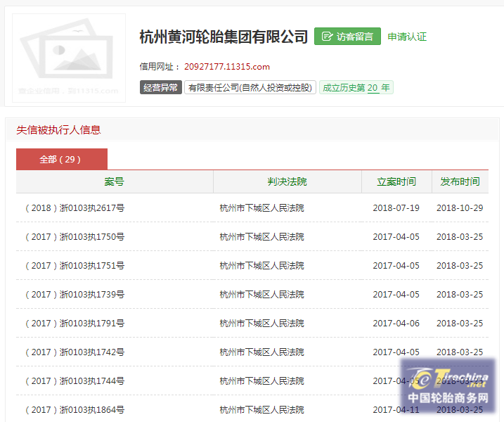The image size is (504, 422).
Task: Click the 有限责任公司(自然人投资或控股) tag
Action: pos(250,87)
